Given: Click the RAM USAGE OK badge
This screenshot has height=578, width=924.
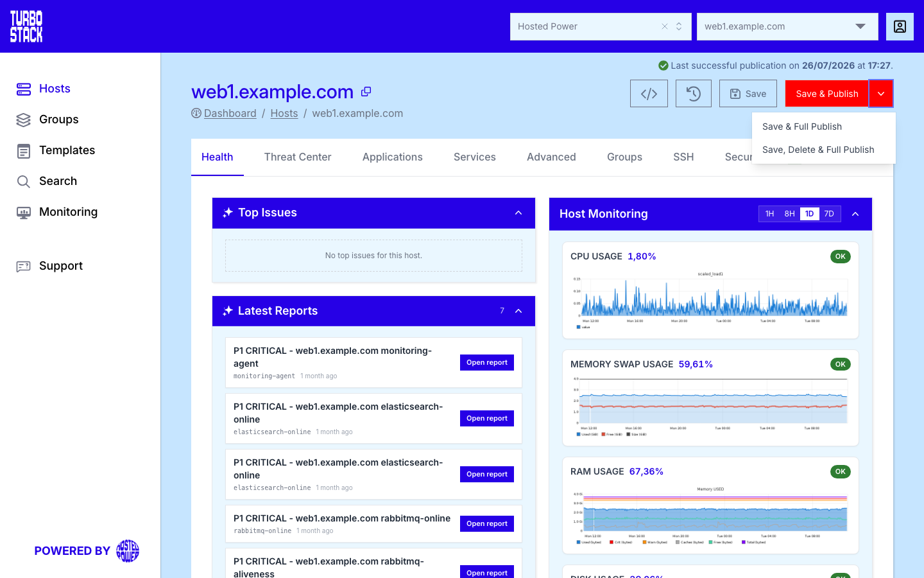Looking at the screenshot, I should click(x=840, y=471).
